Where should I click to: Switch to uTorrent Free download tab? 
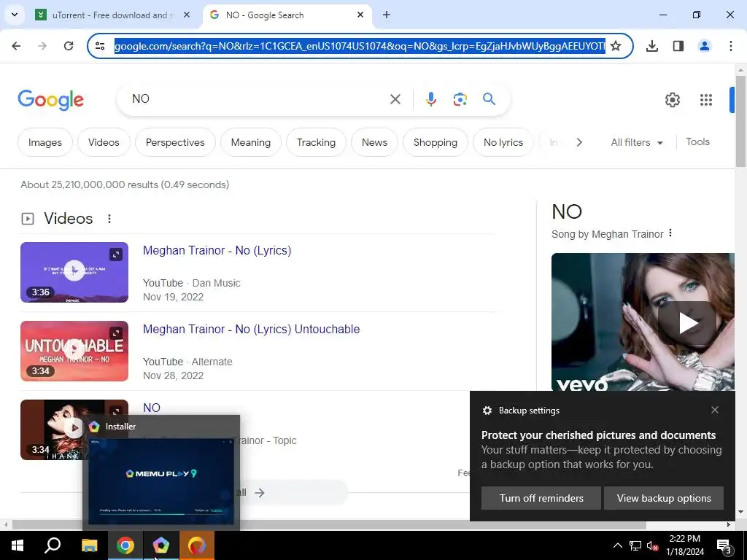tap(112, 15)
